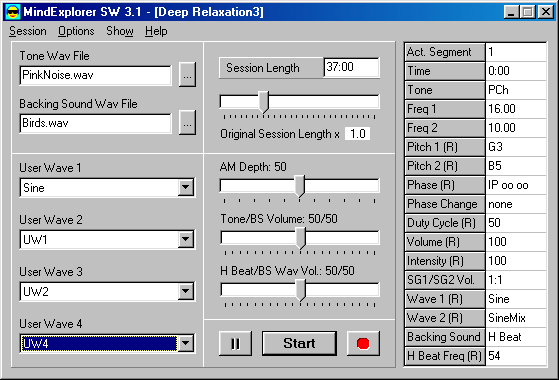Click the H Beat Freq (R) value 54
This screenshot has width=559, height=380.
[516, 356]
